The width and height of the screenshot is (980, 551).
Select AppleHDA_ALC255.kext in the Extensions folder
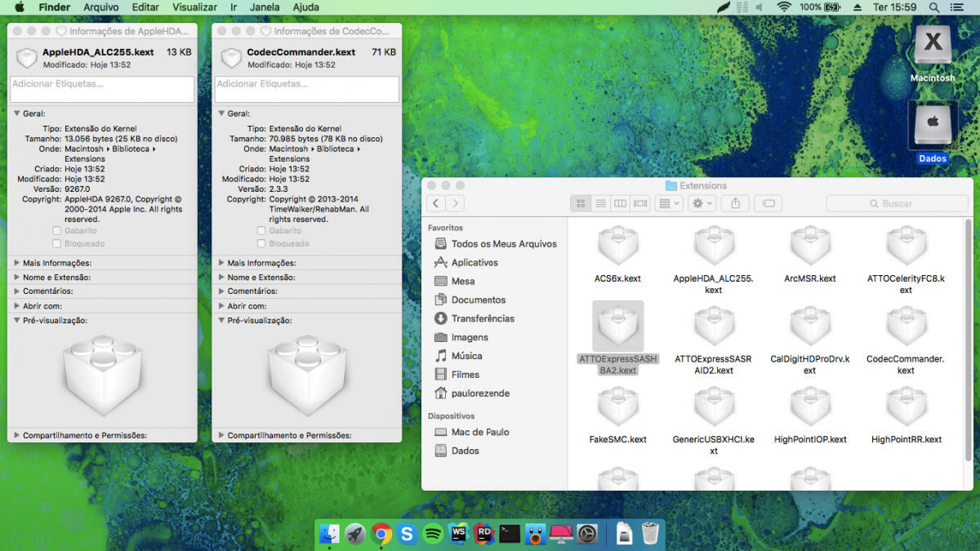[713, 247]
